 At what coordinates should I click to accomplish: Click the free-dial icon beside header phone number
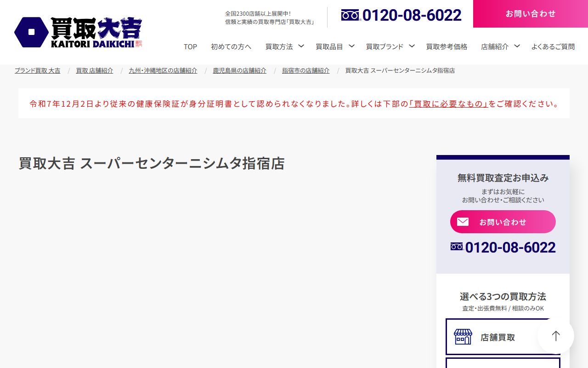tap(351, 15)
